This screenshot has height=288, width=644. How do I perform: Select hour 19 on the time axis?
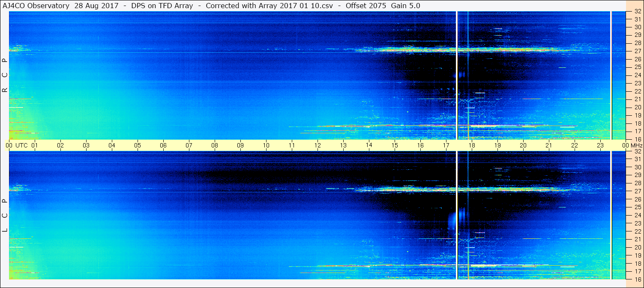click(x=497, y=145)
